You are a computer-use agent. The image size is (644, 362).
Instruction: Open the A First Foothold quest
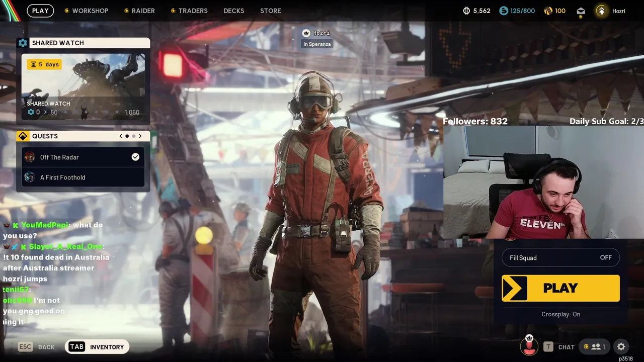click(83, 177)
